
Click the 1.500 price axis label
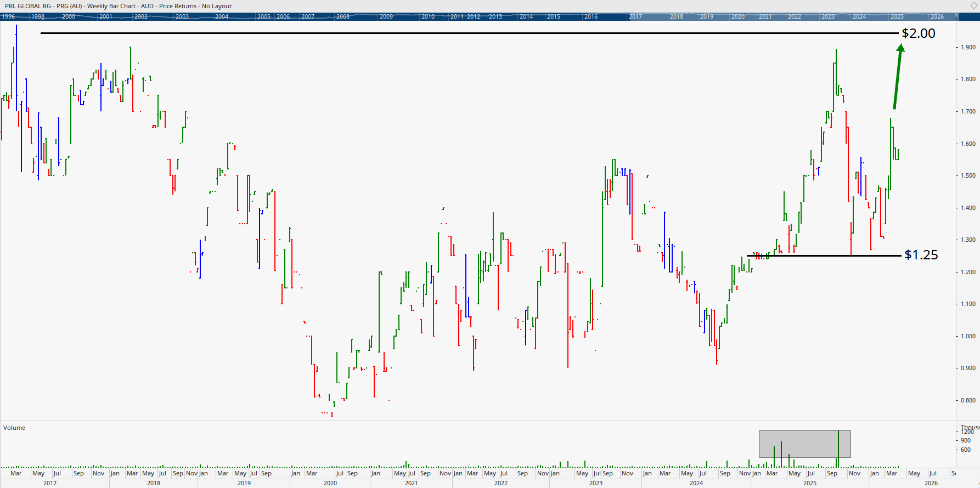(x=968, y=175)
